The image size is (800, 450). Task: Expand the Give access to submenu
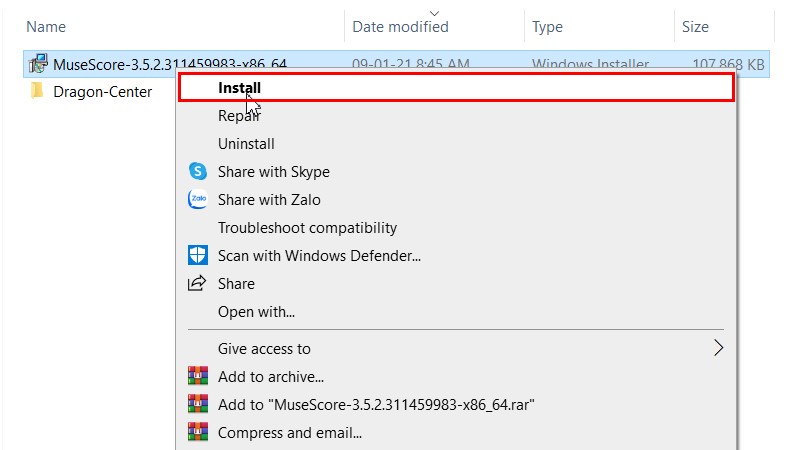456,348
